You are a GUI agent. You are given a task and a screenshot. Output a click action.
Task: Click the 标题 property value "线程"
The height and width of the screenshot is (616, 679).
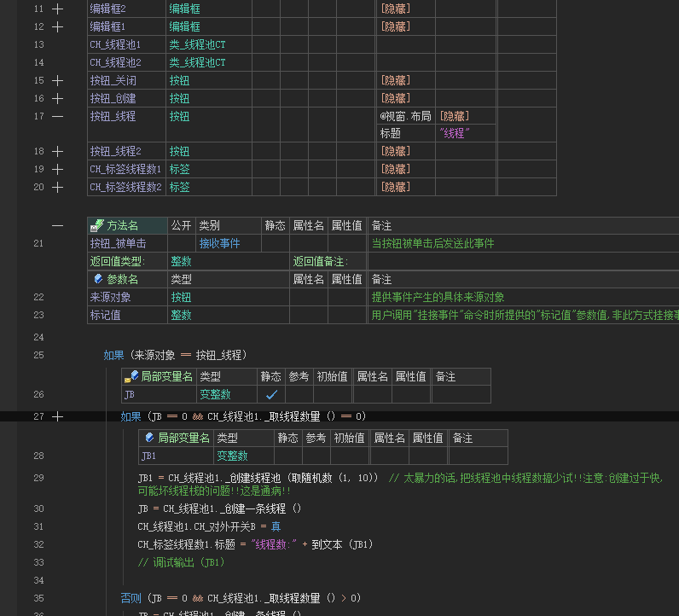455,133
